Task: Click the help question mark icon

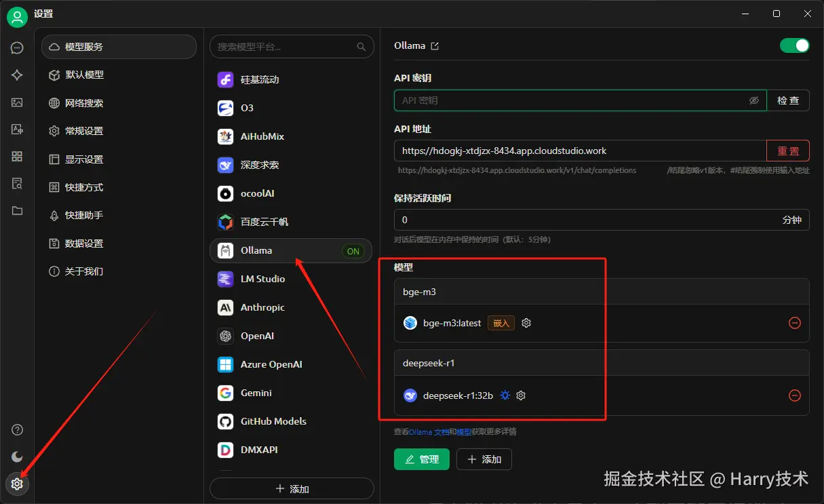Action: click(17, 429)
